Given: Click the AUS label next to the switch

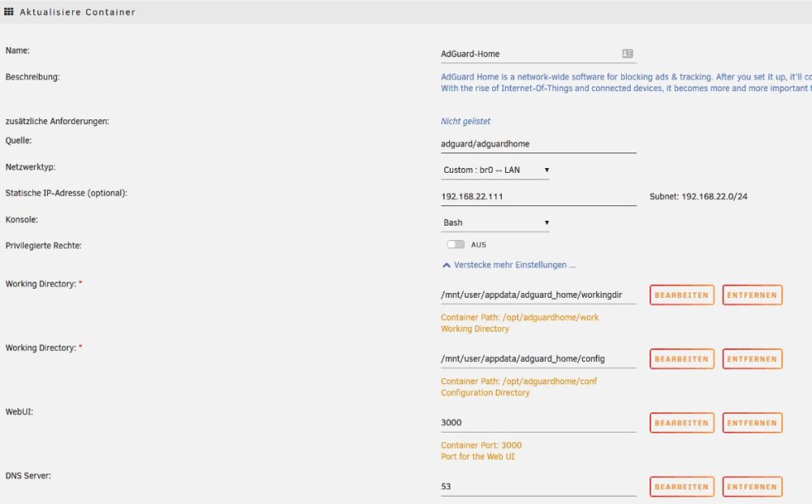Looking at the screenshot, I should (x=478, y=245).
